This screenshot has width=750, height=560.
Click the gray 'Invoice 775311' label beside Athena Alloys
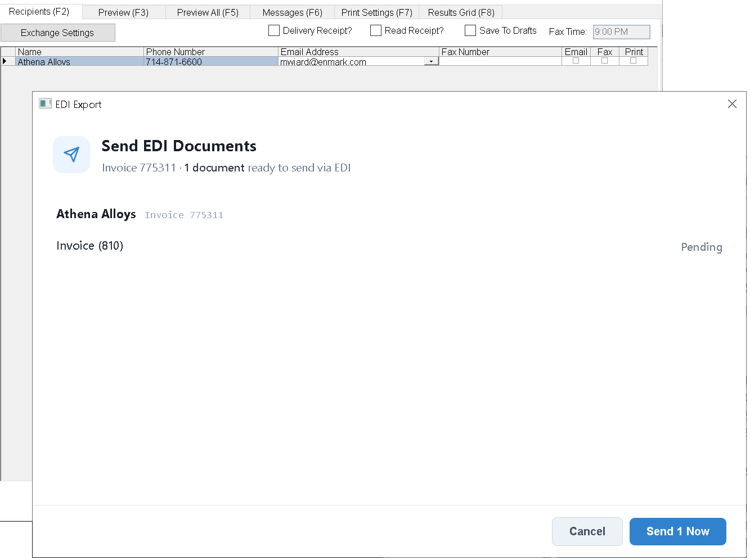click(x=184, y=215)
